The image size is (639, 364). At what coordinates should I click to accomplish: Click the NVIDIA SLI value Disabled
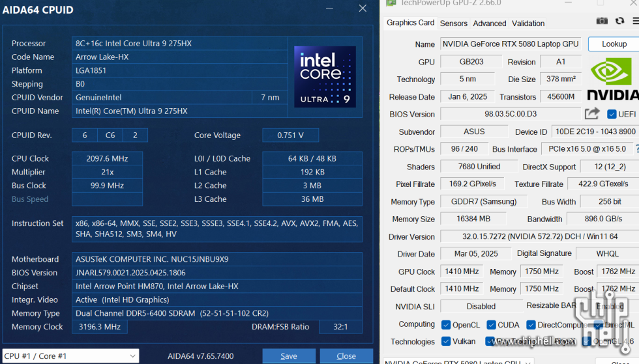click(481, 306)
